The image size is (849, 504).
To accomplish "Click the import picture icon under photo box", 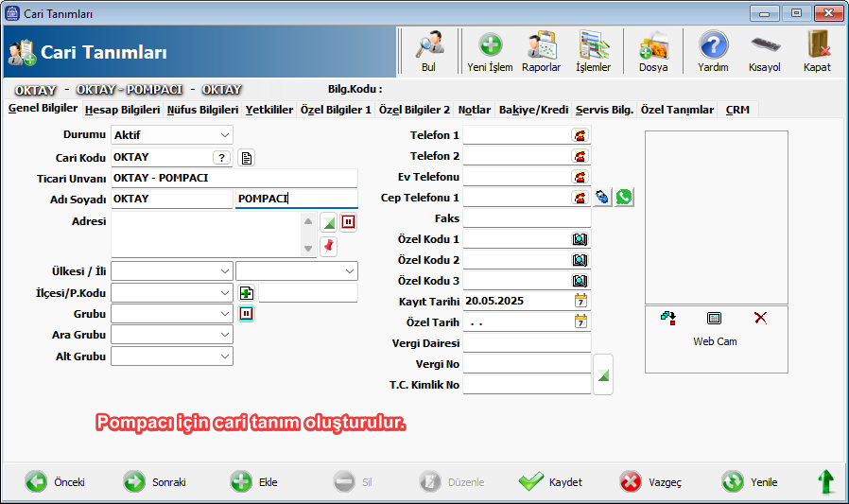I will (668, 319).
